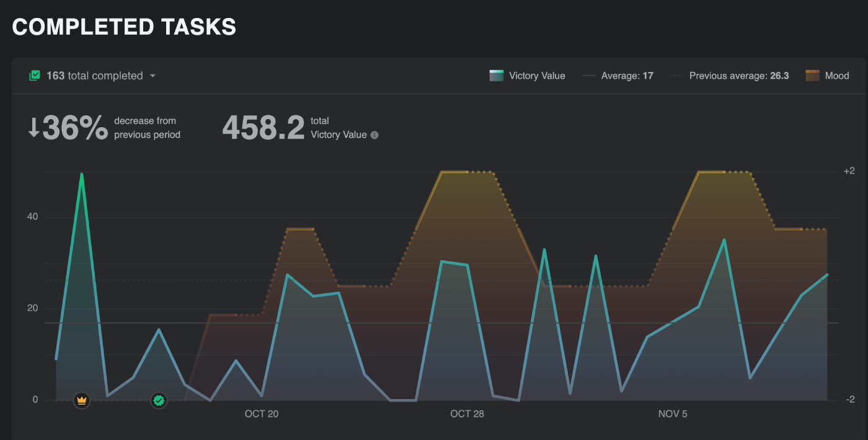The image size is (868, 440).
Task: Click the green verified badge marker
Action: pyautogui.click(x=159, y=400)
